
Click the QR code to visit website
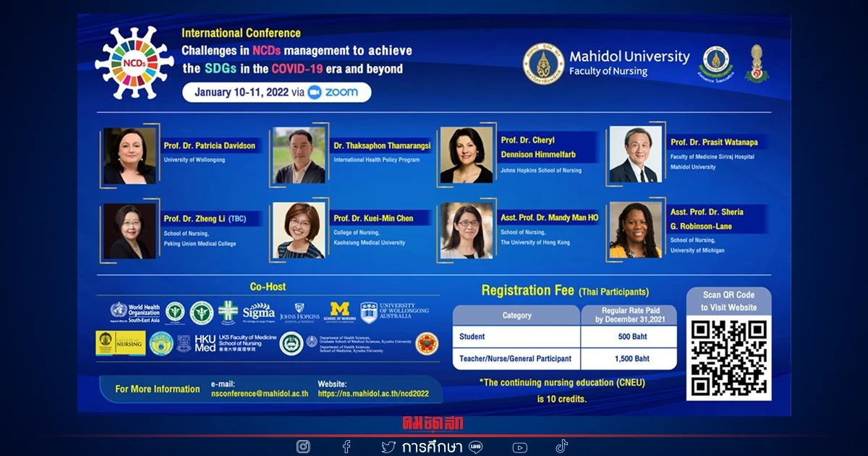tap(728, 358)
